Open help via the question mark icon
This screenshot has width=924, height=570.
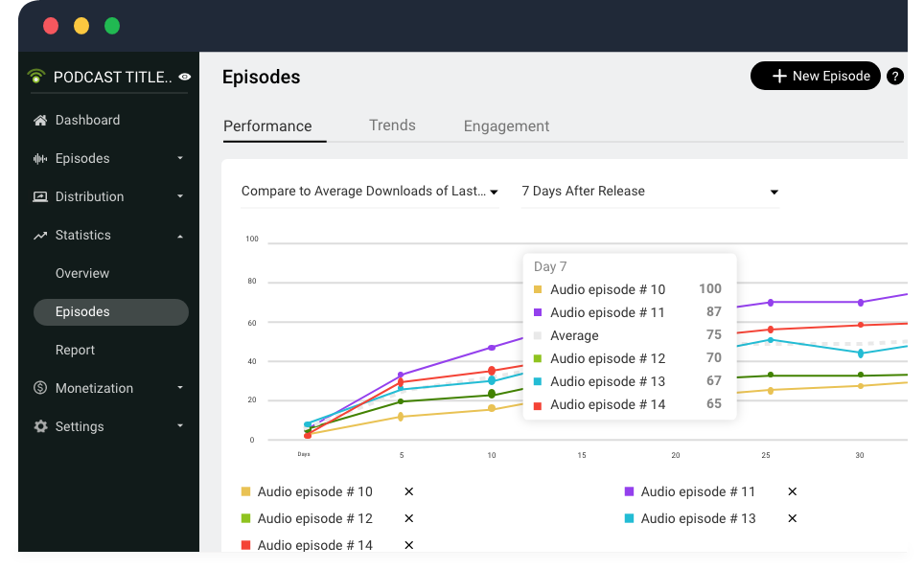click(895, 77)
